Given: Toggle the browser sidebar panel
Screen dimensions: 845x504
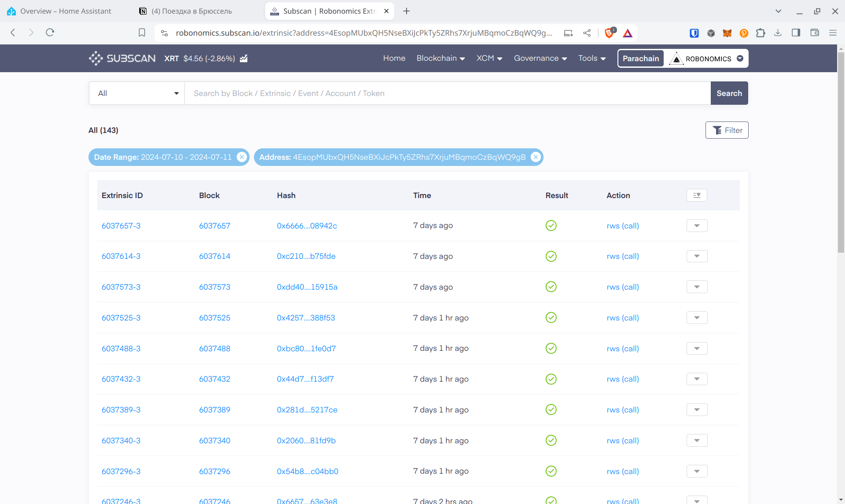Looking at the screenshot, I should click(x=796, y=33).
